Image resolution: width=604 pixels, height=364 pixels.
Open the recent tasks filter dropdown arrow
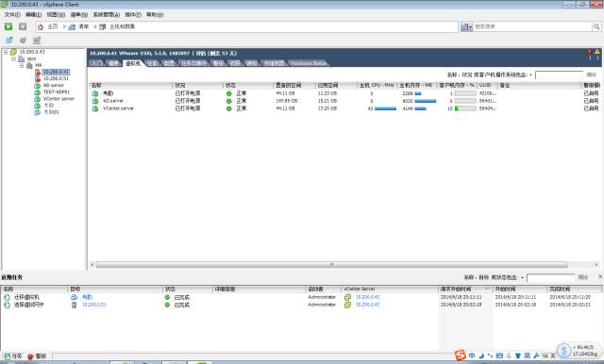coord(522,277)
